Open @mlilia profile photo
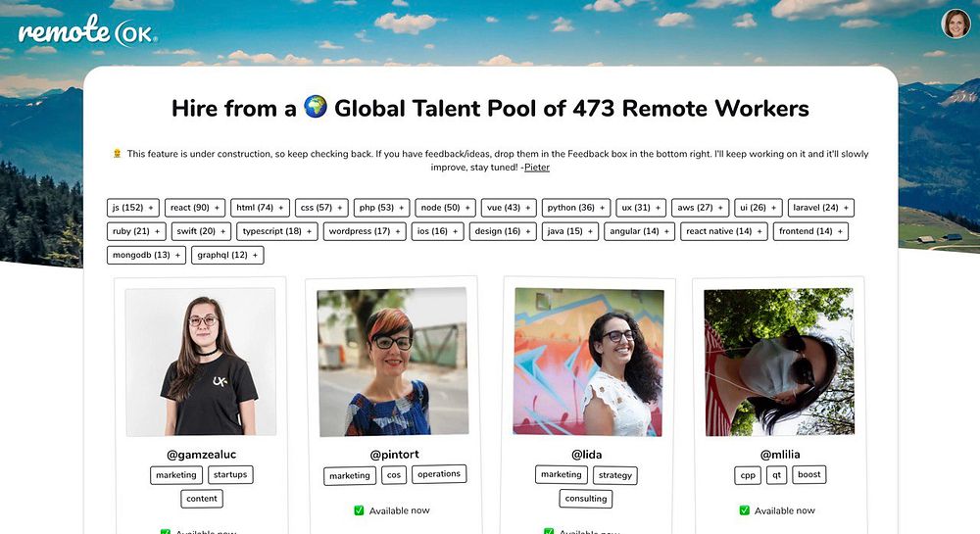980x534 pixels. [779, 362]
